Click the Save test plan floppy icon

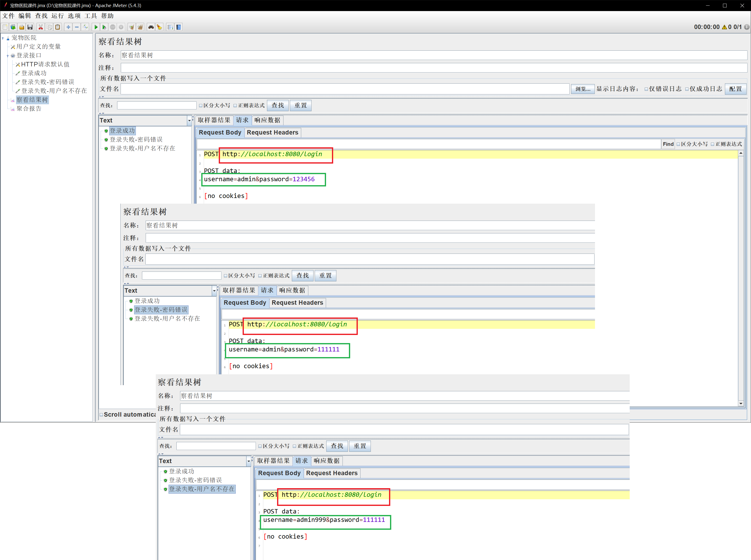30,27
